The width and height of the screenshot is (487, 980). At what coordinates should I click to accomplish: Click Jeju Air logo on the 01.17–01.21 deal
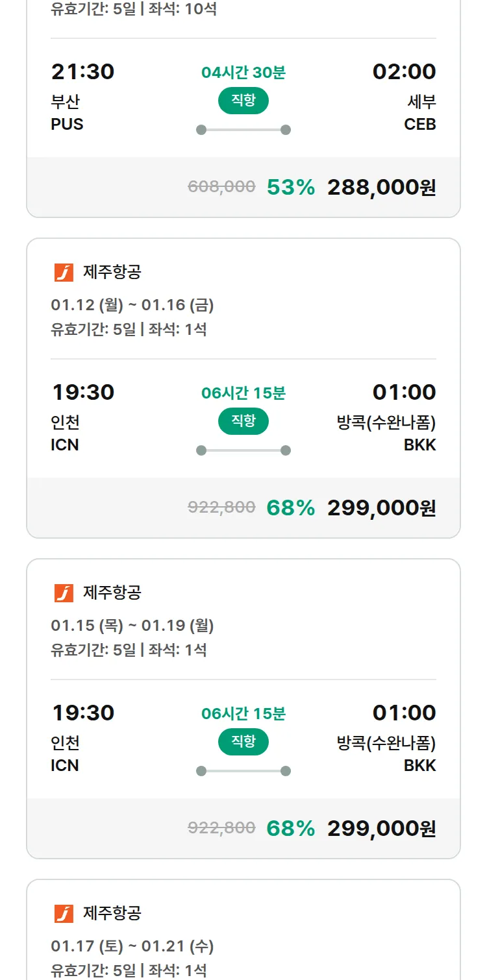click(64, 913)
